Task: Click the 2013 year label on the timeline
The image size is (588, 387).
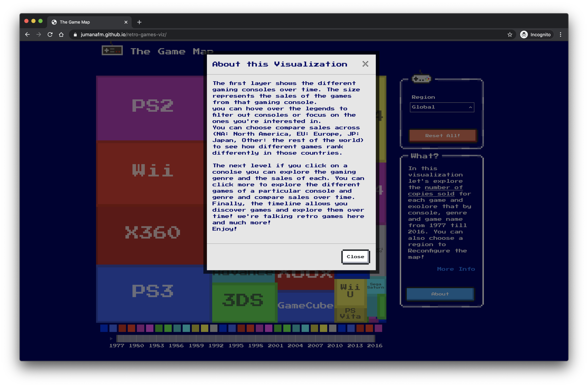Action: coord(355,346)
